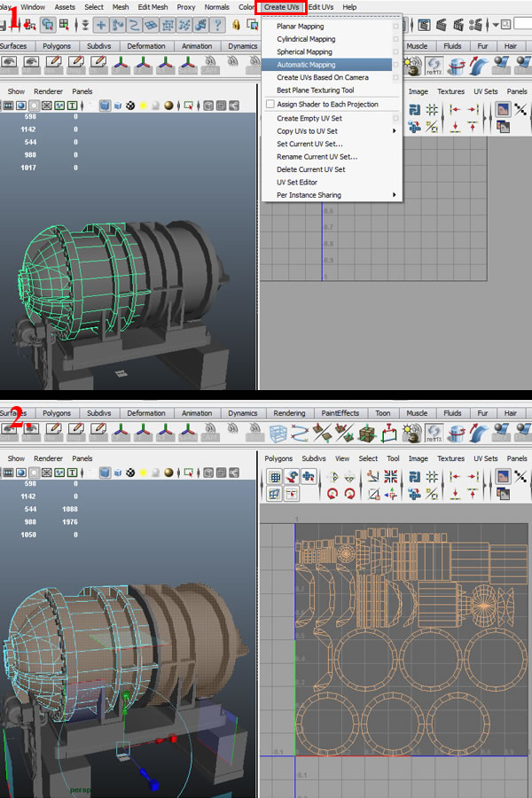Expand Per Instance Sharing submenu arrow
Image resolution: width=532 pixels, height=798 pixels.
point(395,195)
